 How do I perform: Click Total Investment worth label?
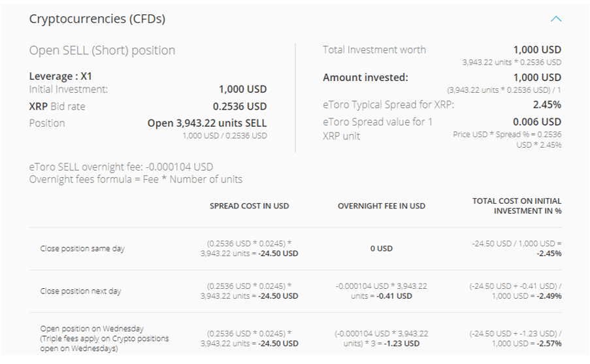pos(374,50)
